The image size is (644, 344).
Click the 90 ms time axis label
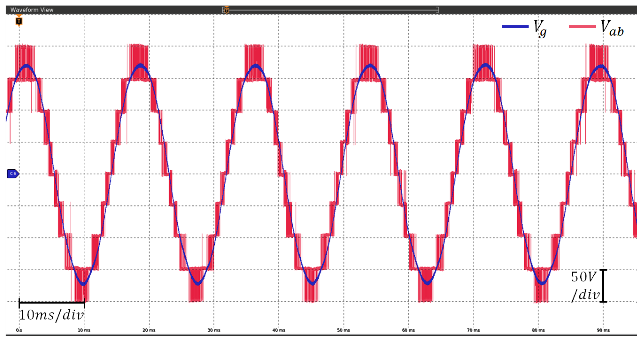603,330
